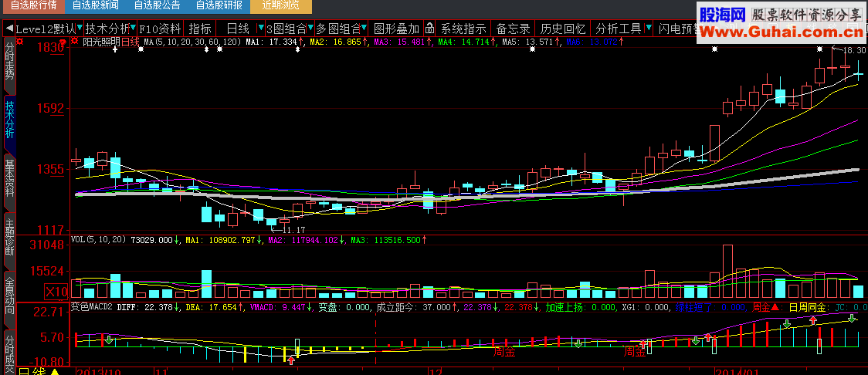Image resolution: width=868 pixels, height=375 pixels.
Task: Open the 基本资料 side tab
Action: (9, 181)
